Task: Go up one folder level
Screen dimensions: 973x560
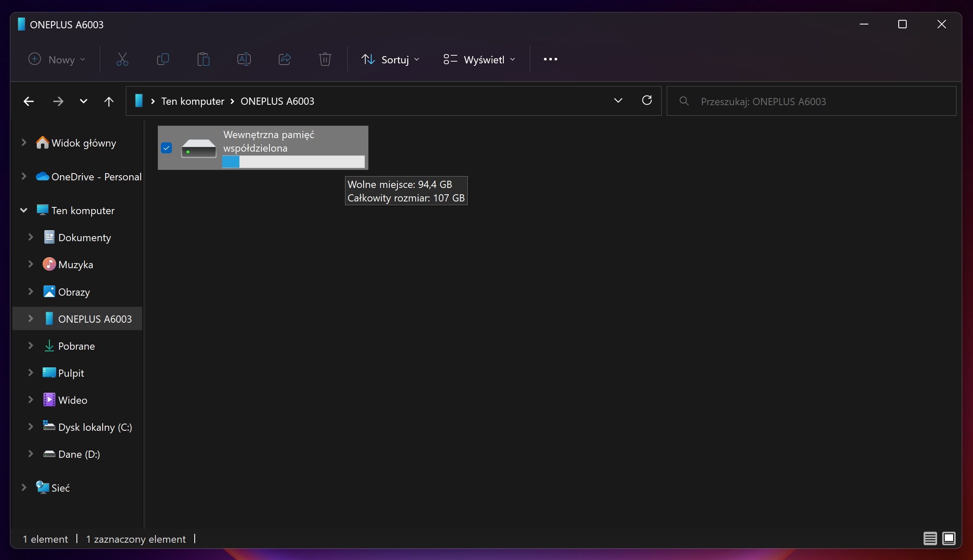Action: click(x=109, y=101)
